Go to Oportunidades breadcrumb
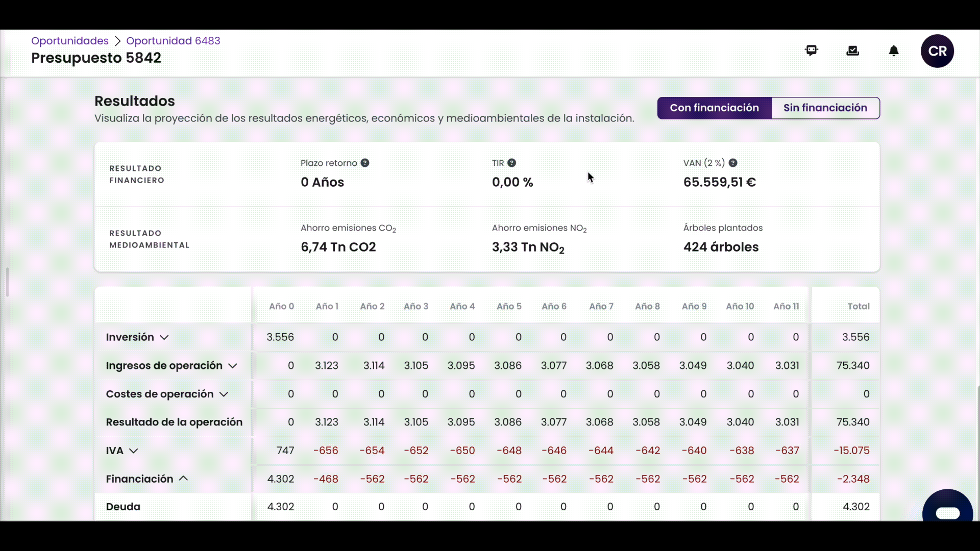980x551 pixels. pos(70,41)
